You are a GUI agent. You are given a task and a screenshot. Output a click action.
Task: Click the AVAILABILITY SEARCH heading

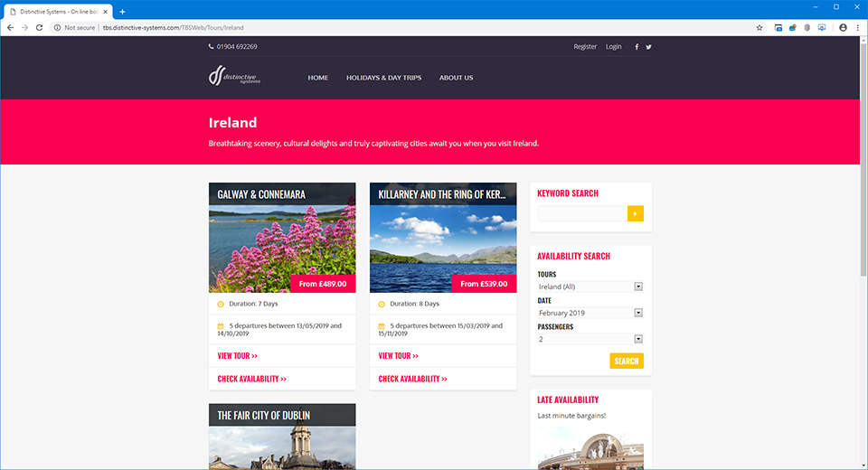click(573, 257)
